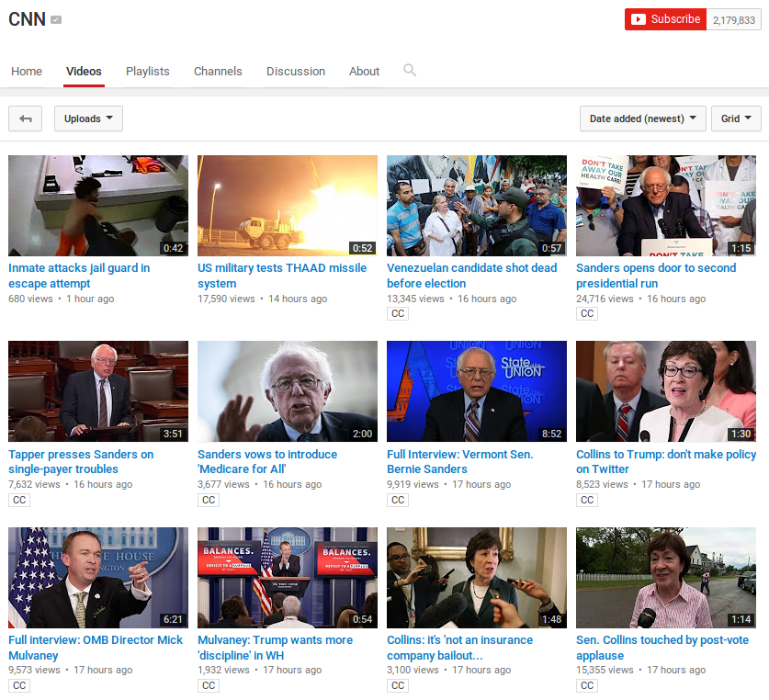
Task: Click the back arrow button
Action: click(x=25, y=119)
